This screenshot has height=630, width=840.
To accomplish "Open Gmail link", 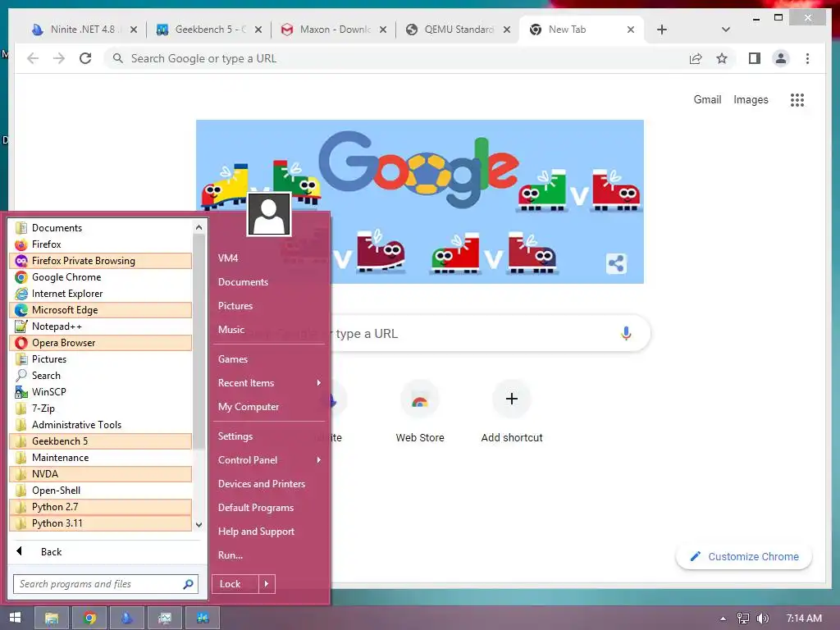I will click(x=707, y=99).
